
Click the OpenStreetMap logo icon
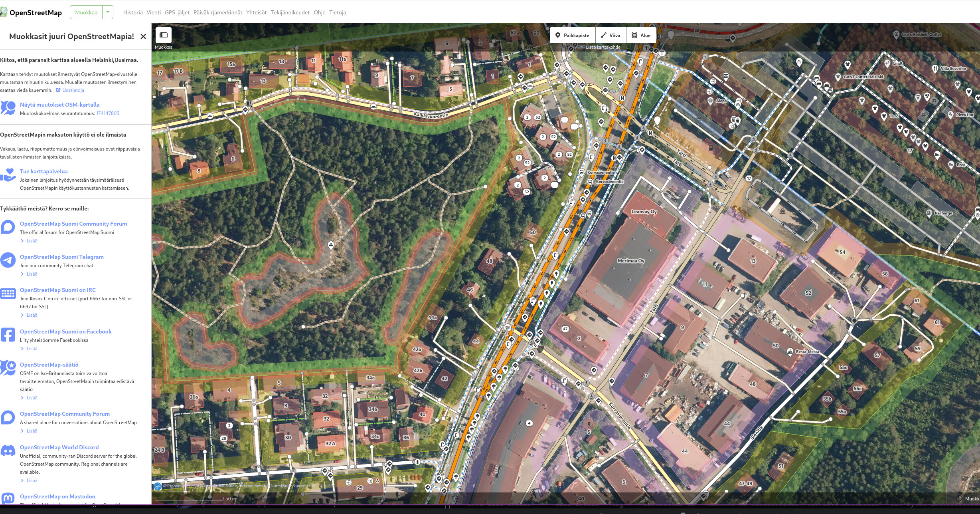(x=4, y=12)
